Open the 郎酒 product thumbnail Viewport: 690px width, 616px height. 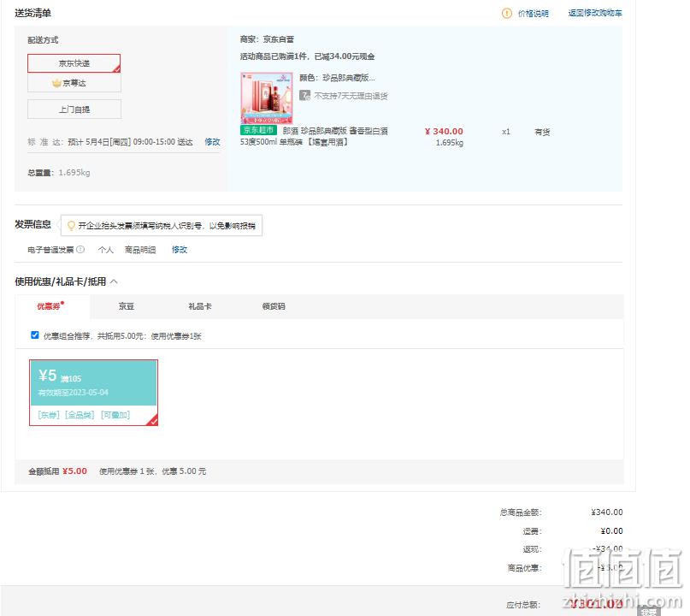pos(267,98)
